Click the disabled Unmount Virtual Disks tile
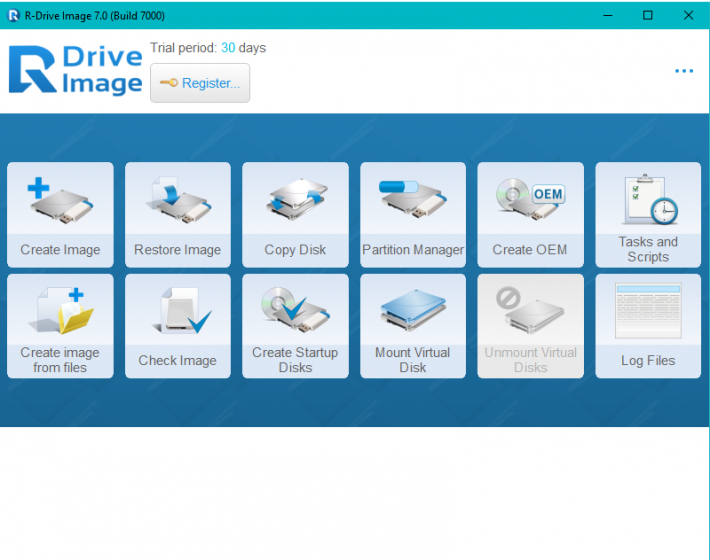This screenshot has height=560, width=710. pos(530,326)
